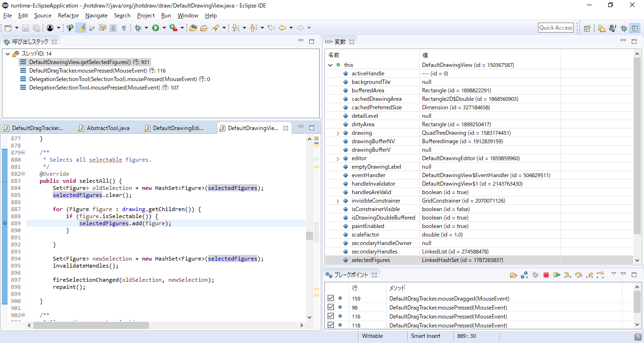The width and height of the screenshot is (644, 343).
Task: Open the Refactor menu
Action: tap(68, 16)
